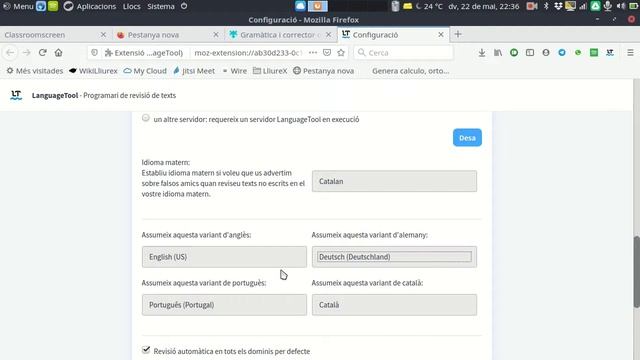Open the Firefox account icon

pos(546,53)
